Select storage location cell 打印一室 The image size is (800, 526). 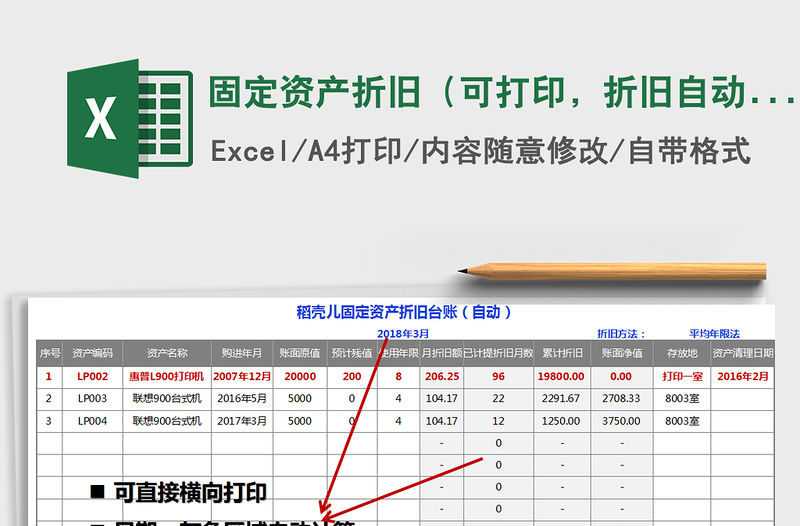coord(682,377)
